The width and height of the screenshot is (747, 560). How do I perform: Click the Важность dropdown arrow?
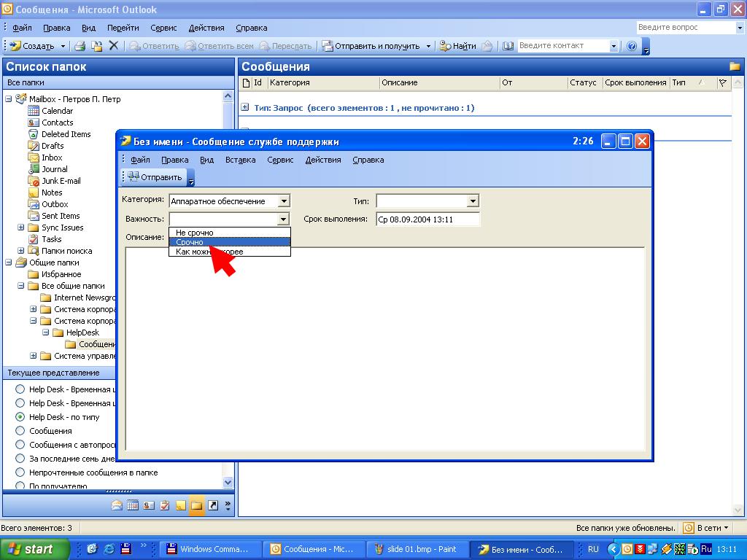(283, 219)
